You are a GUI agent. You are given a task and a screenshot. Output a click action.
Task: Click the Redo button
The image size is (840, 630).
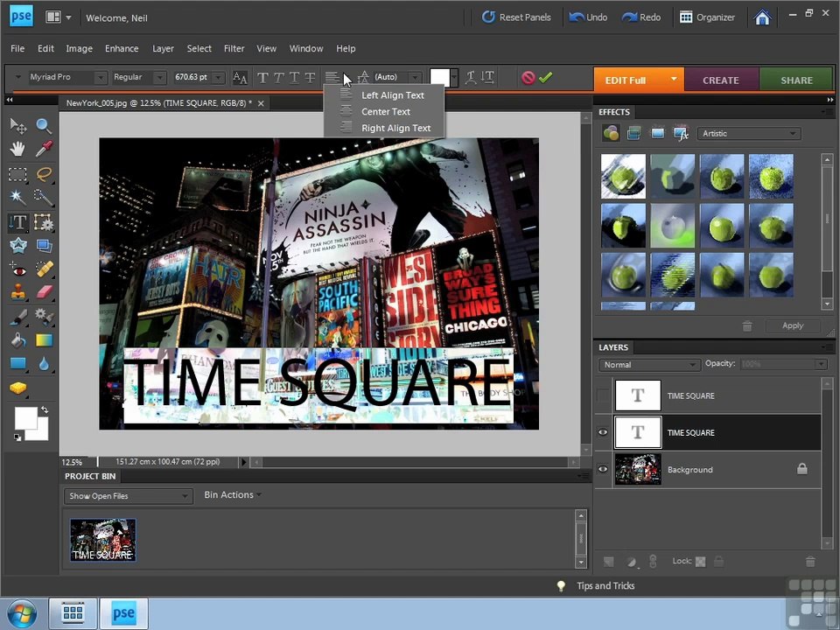[x=641, y=17]
